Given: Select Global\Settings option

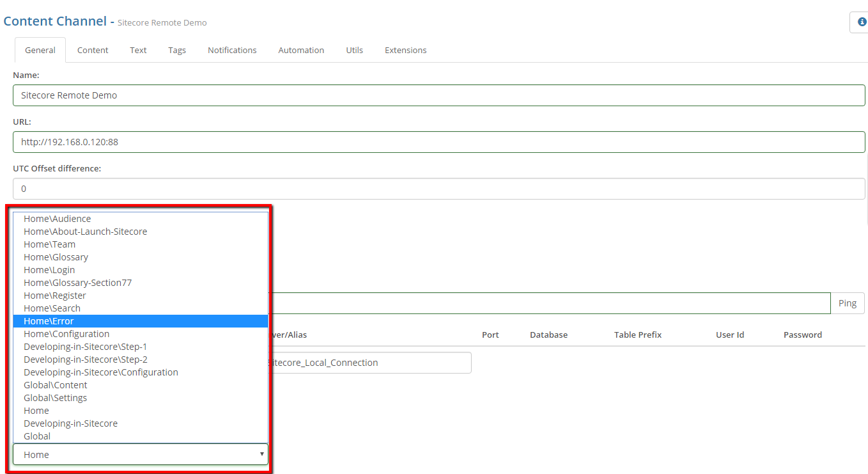Looking at the screenshot, I should tap(141, 398).
